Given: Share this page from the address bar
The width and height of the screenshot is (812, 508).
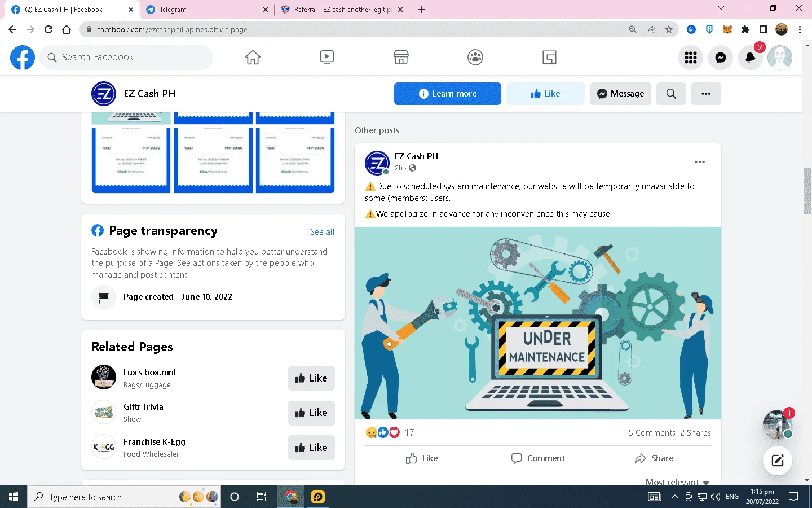Looking at the screenshot, I should tap(651, 29).
